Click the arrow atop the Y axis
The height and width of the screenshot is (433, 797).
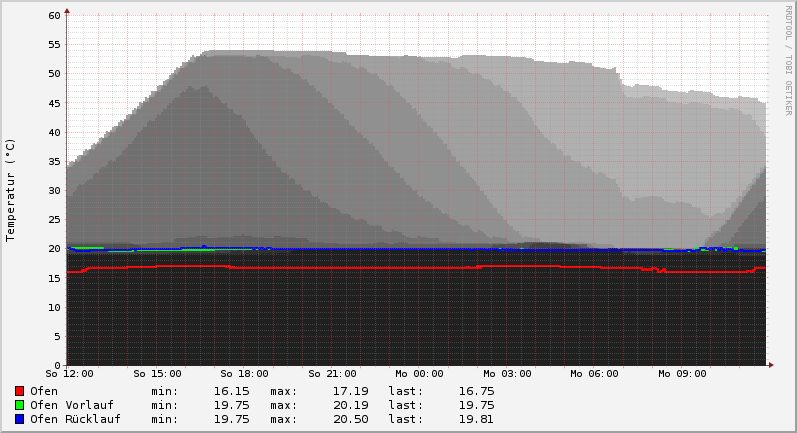67,12
